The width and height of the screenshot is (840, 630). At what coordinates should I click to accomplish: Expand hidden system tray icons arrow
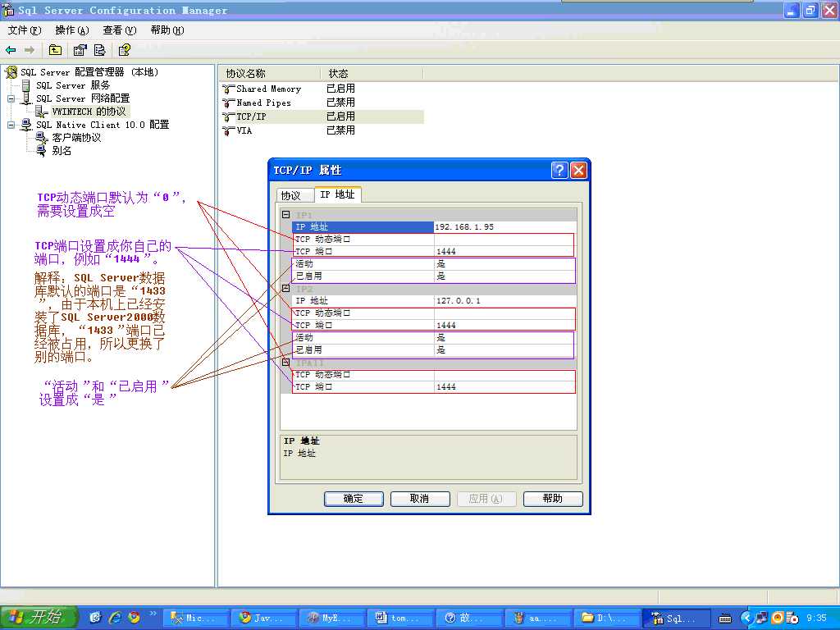(746, 618)
